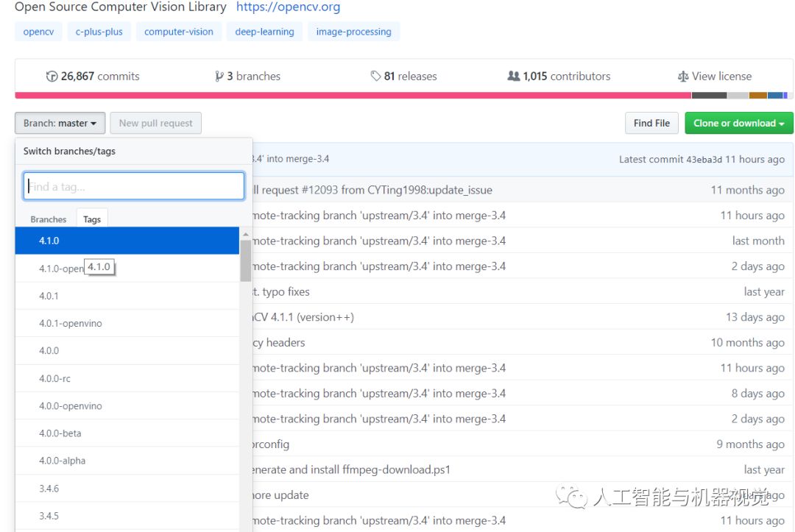
Task: Click the Find File button
Action: pos(651,123)
